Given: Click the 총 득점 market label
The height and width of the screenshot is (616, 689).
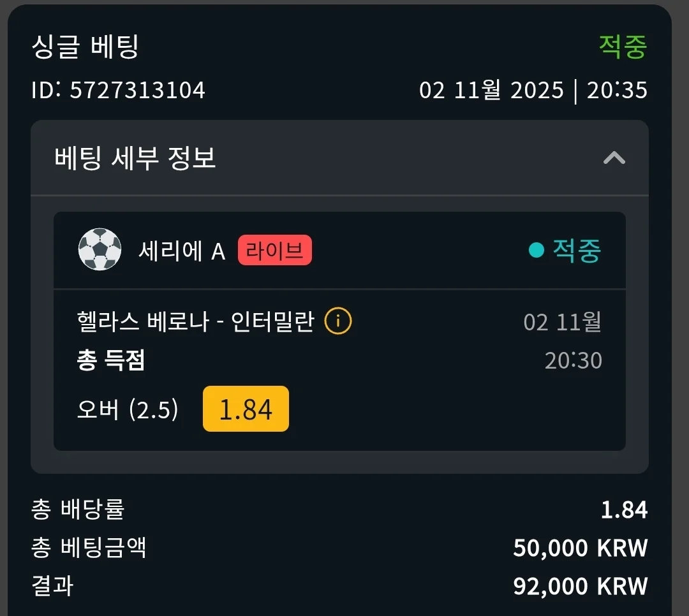Looking at the screenshot, I should coord(111,360).
